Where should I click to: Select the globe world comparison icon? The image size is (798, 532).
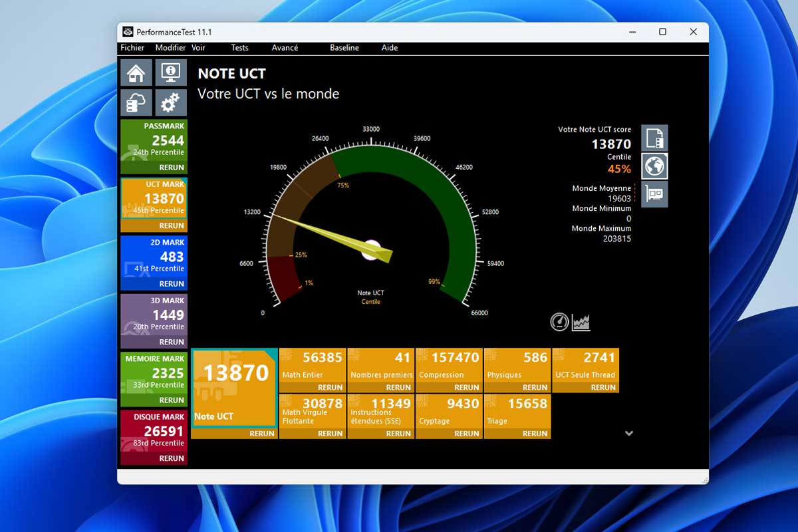point(654,166)
